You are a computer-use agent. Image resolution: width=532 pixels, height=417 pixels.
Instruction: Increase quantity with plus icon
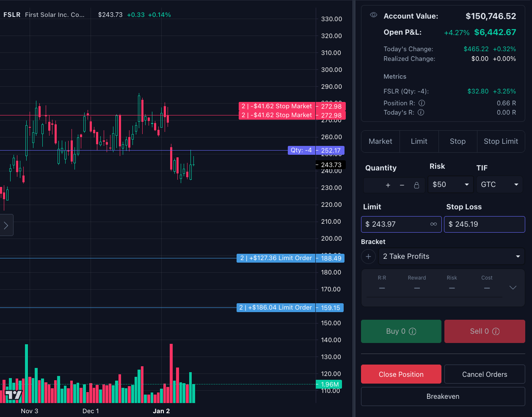(x=388, y=185)
